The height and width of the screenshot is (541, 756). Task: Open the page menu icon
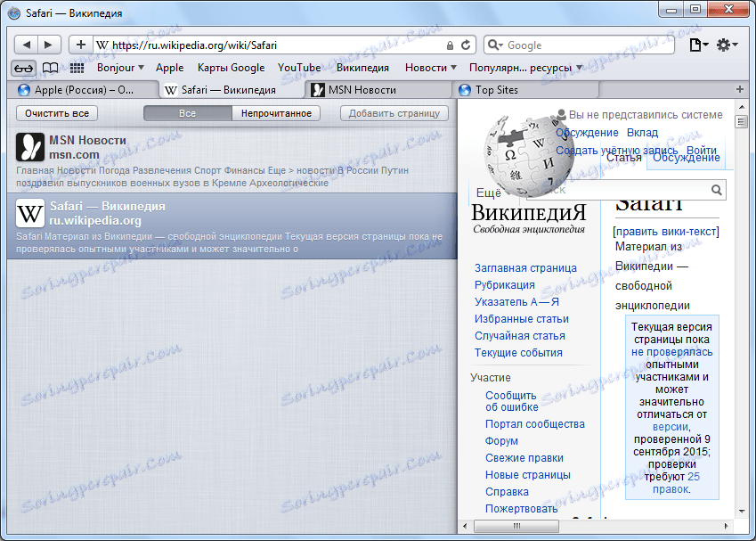click(697, 45)
